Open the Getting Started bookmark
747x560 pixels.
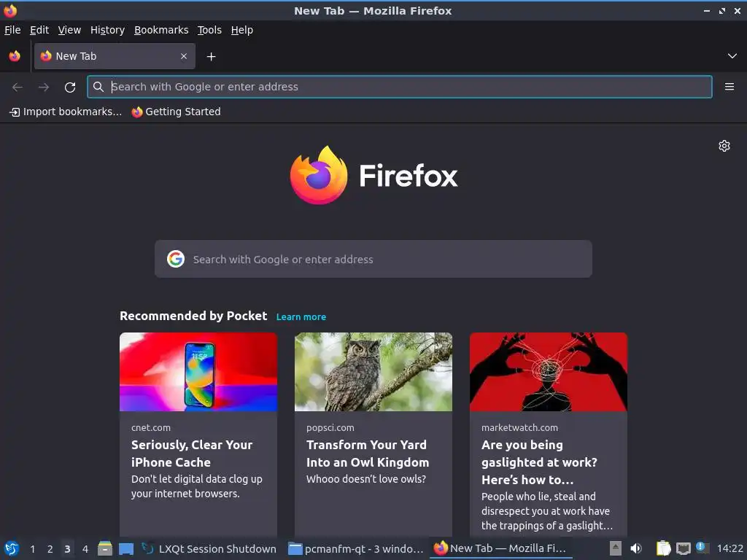click(x=177, y=112)
